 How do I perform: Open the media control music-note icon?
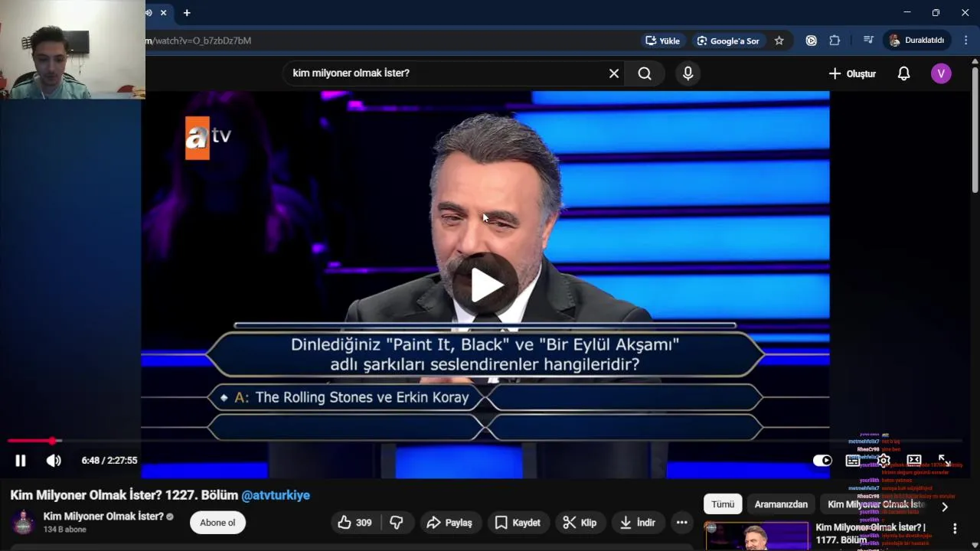pos(868,41)
